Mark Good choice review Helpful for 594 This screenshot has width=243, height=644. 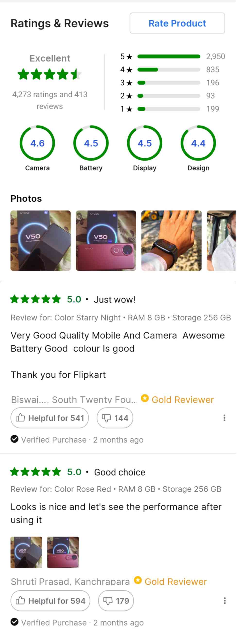pyautogui.click(x=51, y=600)
